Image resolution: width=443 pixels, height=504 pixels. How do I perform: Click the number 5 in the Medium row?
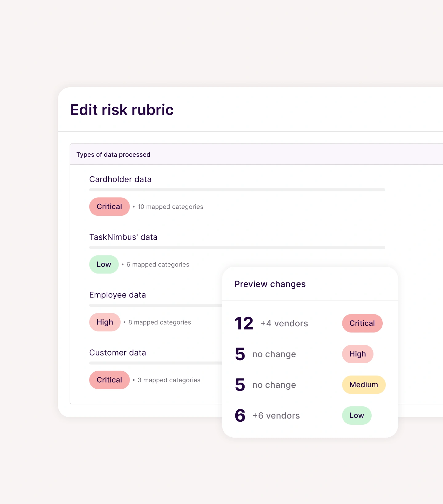240,385
